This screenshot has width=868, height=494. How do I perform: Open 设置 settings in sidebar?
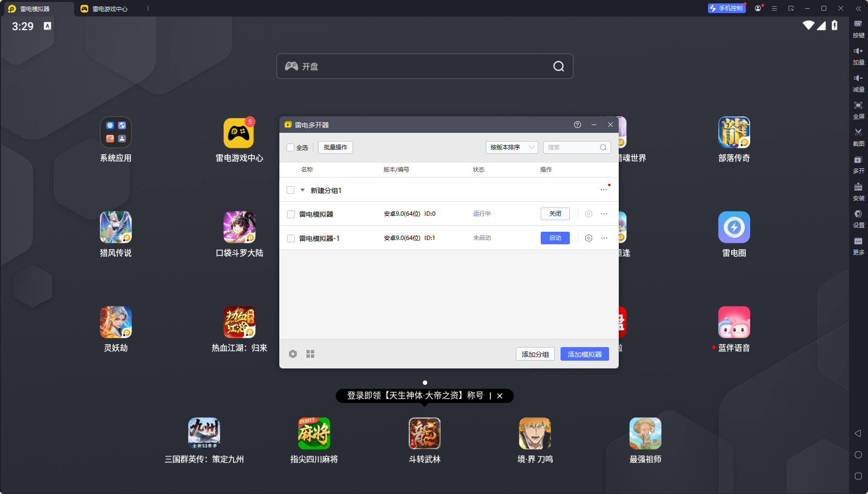(x=858, y=219)
